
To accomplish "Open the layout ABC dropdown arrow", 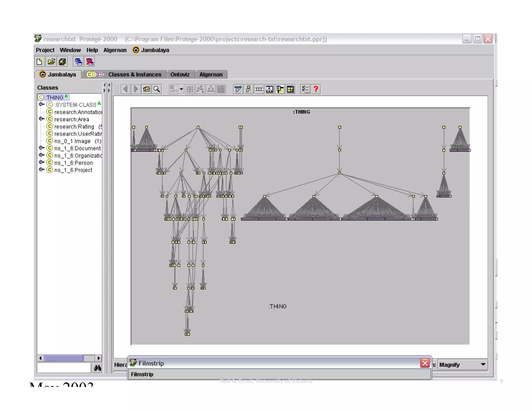I will coord(181,89).
